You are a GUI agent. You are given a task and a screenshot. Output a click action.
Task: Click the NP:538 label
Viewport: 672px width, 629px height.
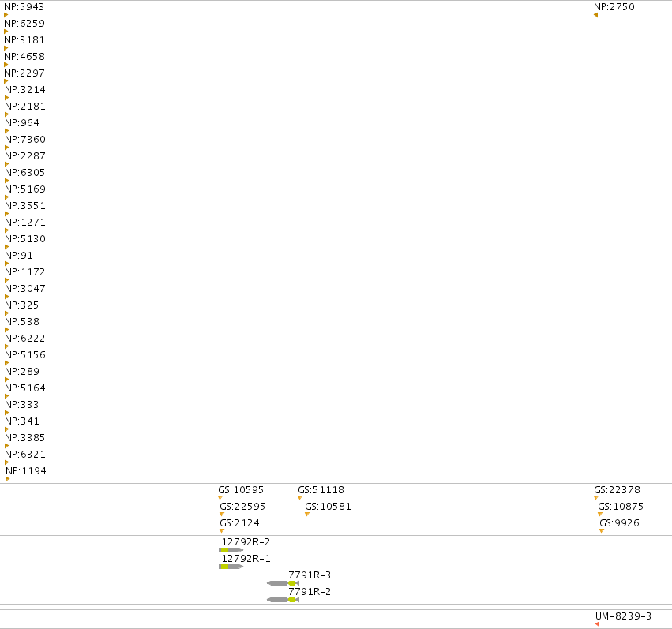pyautogui.click(x=22, y=322)
